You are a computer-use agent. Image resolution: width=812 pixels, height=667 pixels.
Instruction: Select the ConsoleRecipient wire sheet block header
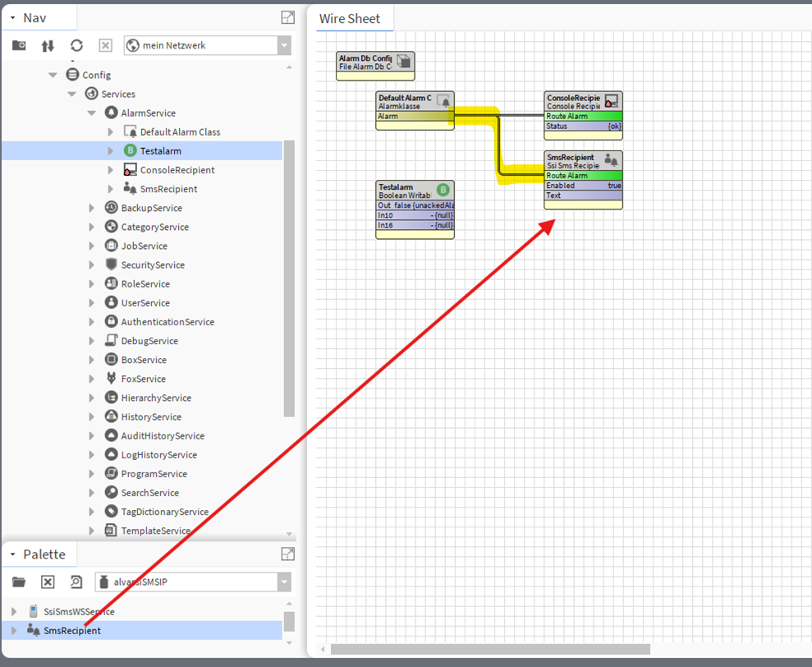tap(583, 102)
